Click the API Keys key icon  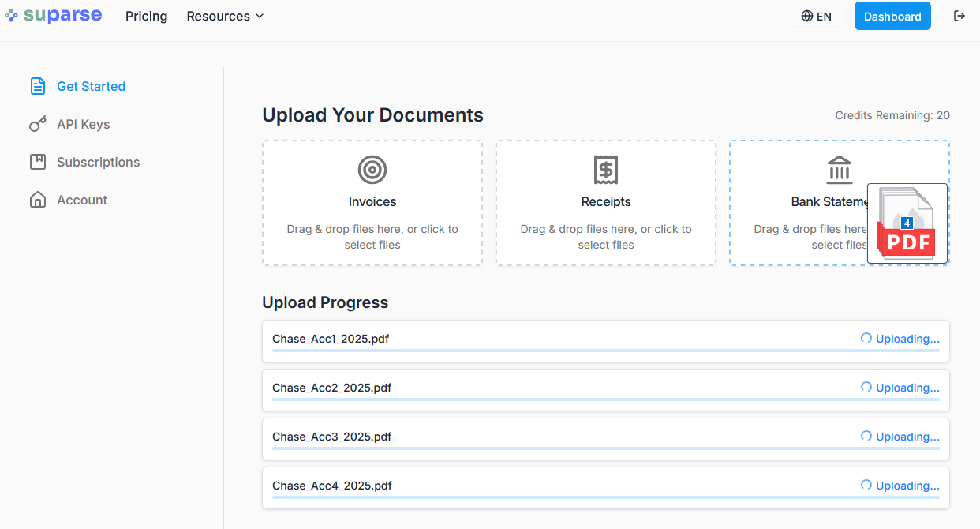38,124
